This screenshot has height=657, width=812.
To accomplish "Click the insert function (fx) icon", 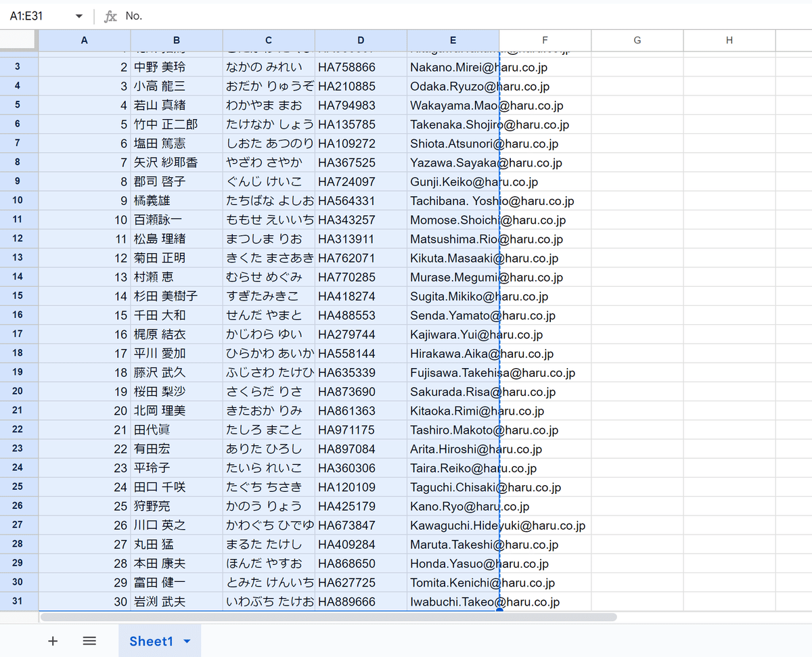I will 110,16.
